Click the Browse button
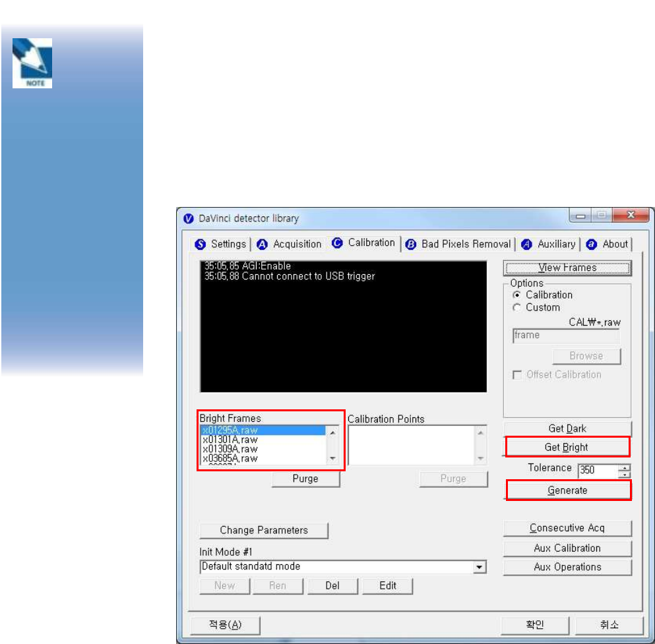This screenshot has width=655, height=644. tap(586, 356)
